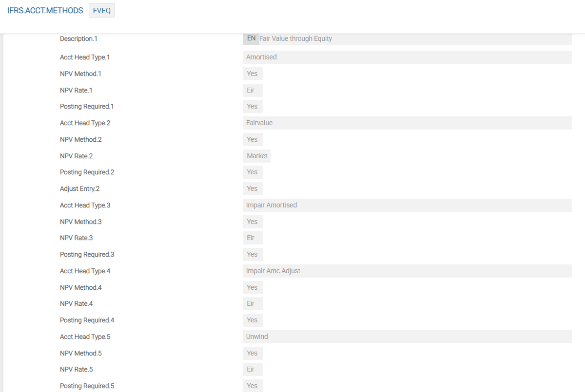The image size is (585, 392).
Task: Click the Unwind field for Acct Head Type.5
Action: (407, 336)
